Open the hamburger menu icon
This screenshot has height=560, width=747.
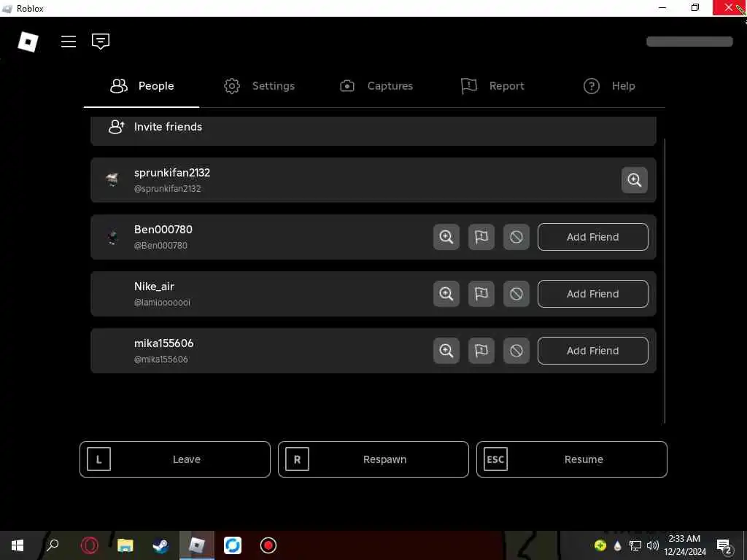click(69, 42)
